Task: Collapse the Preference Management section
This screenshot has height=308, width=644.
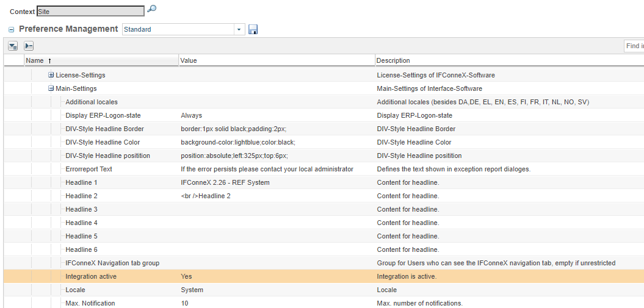Action: click(12, 29)
